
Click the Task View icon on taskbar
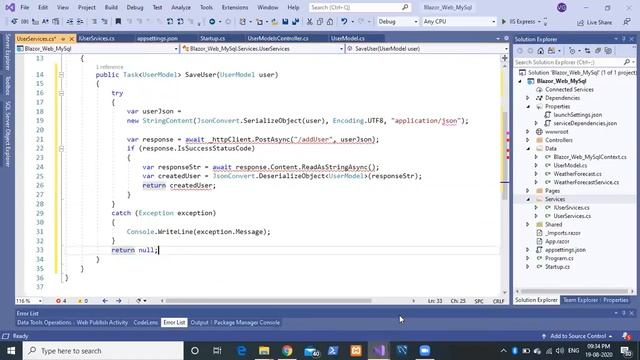217,351
